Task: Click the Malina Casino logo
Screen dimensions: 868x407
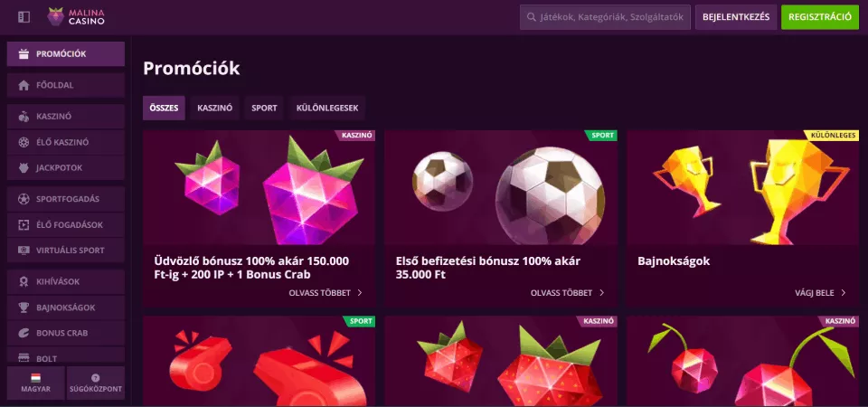Action: click(x=76, y=17)
